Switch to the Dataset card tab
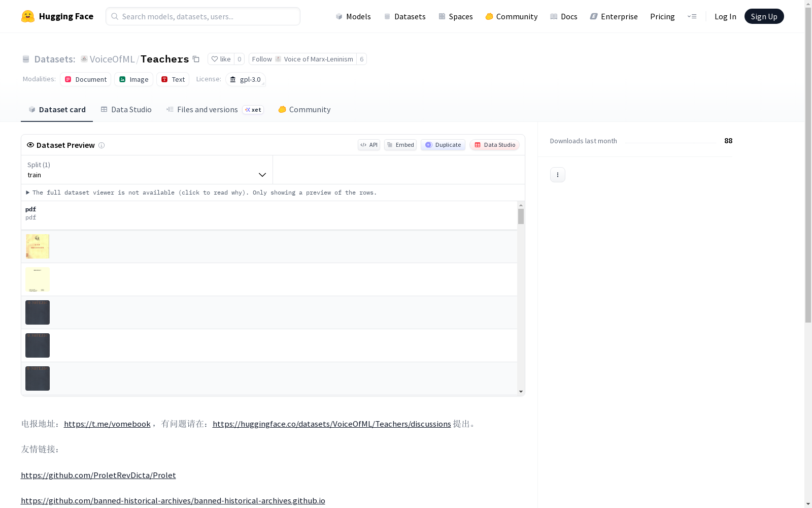The width and height of the screenshot is (812, 508). click(x=57, y=110)
